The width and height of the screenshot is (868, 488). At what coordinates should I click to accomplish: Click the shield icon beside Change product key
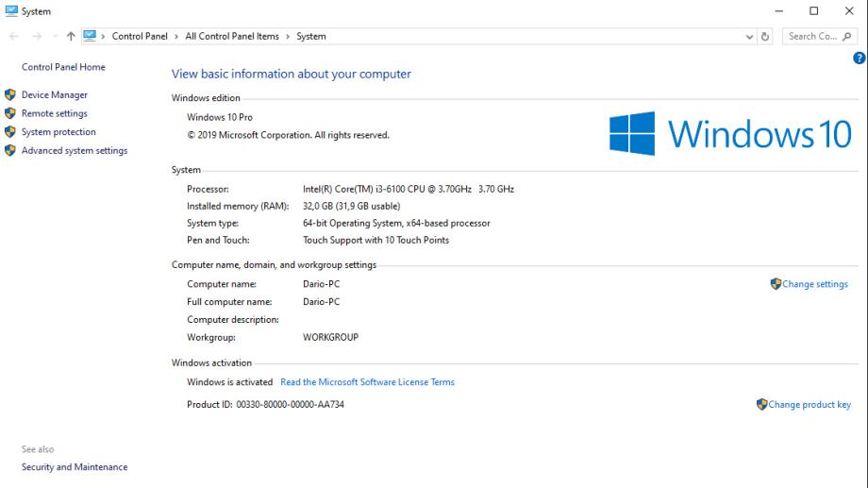click(x=761, y=405)
